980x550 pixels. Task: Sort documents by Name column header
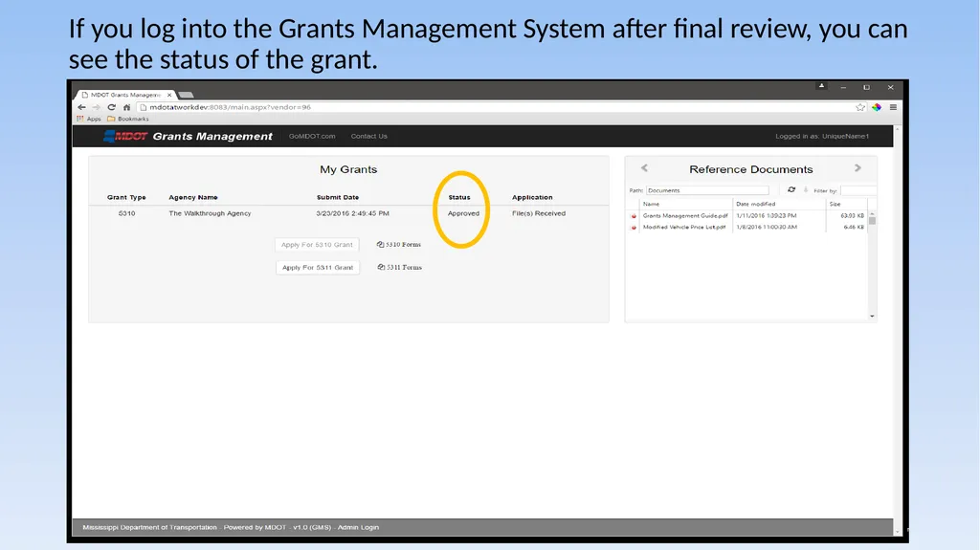[x=651, y=204]
